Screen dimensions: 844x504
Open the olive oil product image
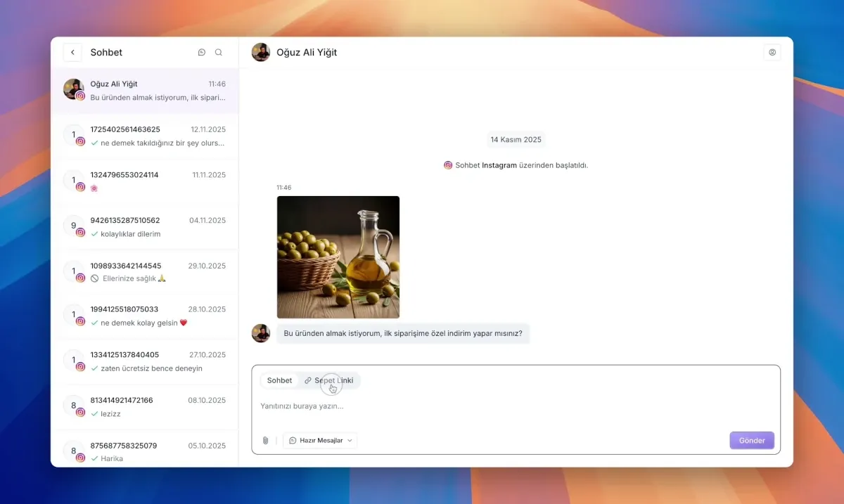coord(338,257)
